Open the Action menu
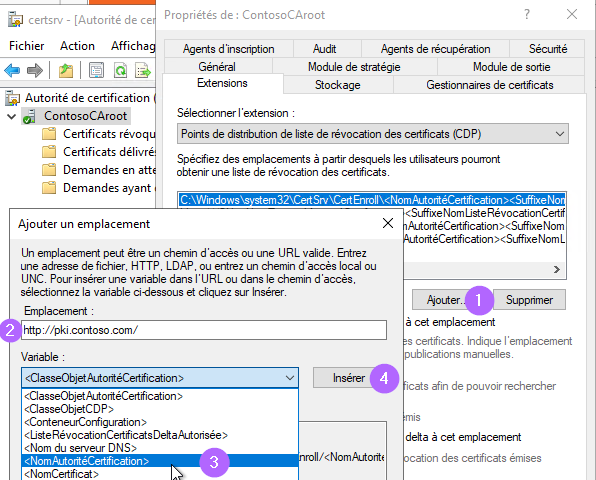Image resolution: width=596 pixels, height=480 pixels. [77, 46]
